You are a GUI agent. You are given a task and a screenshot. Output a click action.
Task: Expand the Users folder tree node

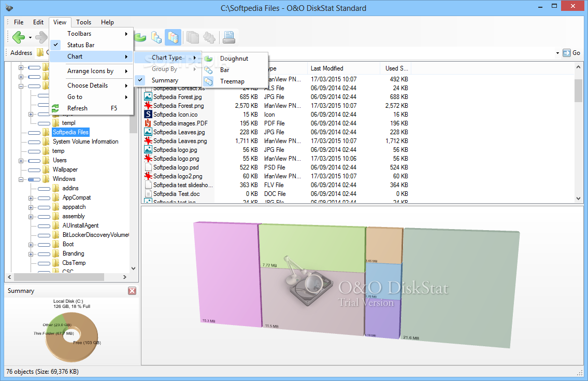pyautogui.click(x=21, y=161)
